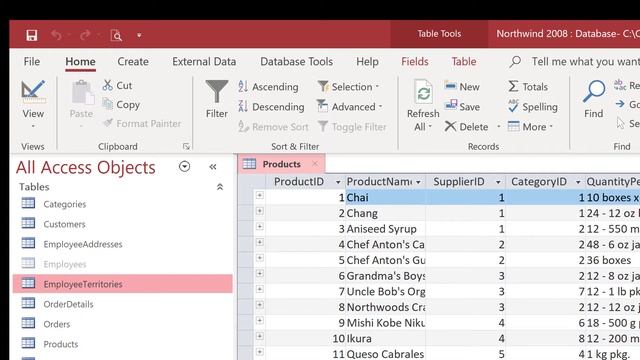640x360 pixels.
Task: Run Spelling check
Action: point(533,107)
